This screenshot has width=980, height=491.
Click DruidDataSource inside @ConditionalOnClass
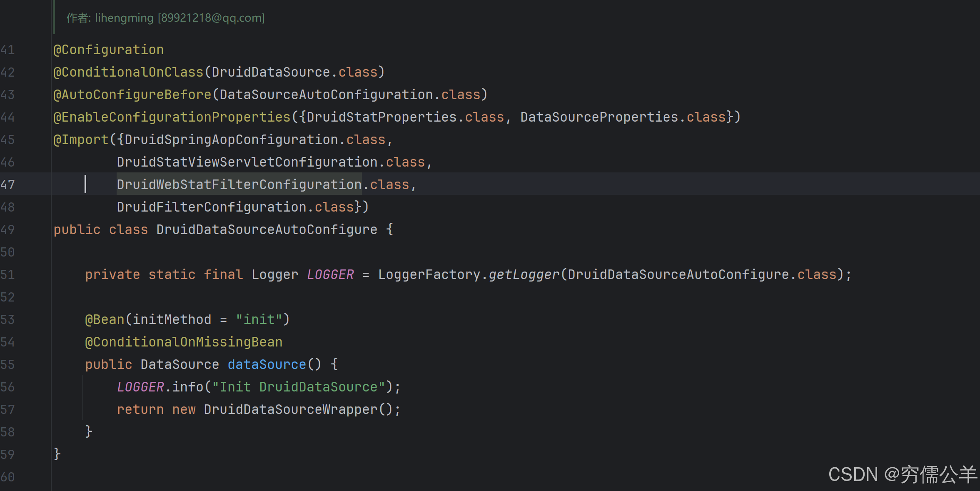pyautogui.click(x=271, y=72)
